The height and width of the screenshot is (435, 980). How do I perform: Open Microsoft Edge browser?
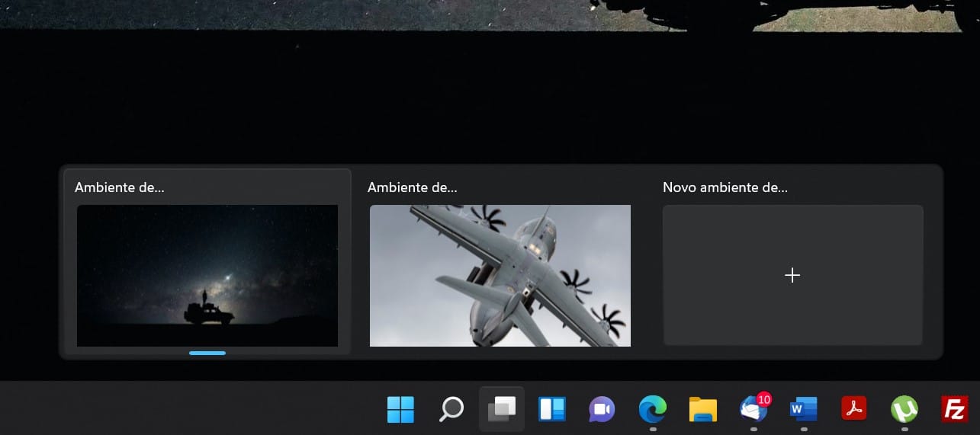(652, 410)
